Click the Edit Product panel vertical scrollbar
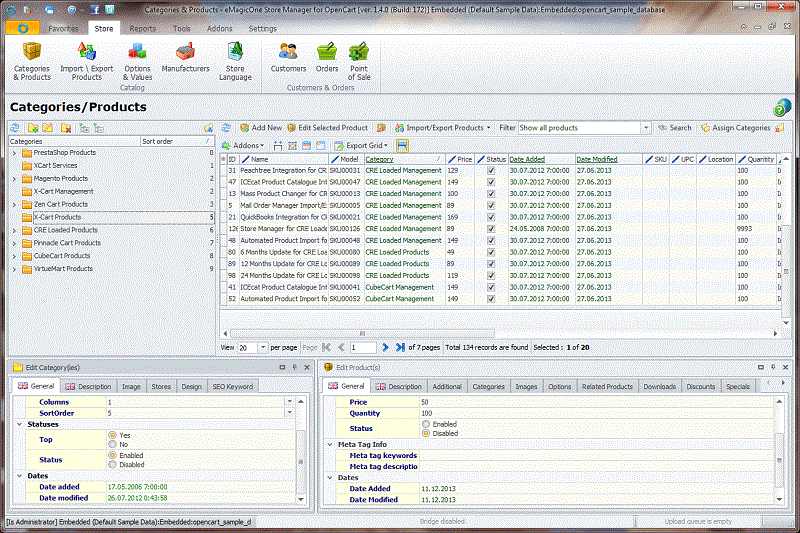Screen dimensions: 800x533 [x=779, y=459]
